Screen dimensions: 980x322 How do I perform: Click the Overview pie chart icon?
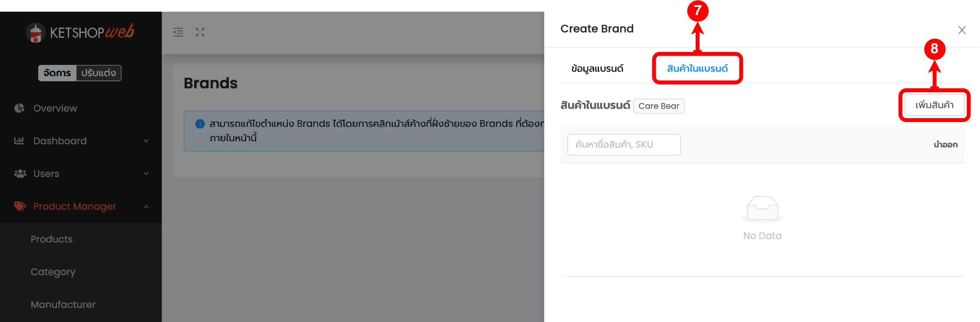pos(20,108)
